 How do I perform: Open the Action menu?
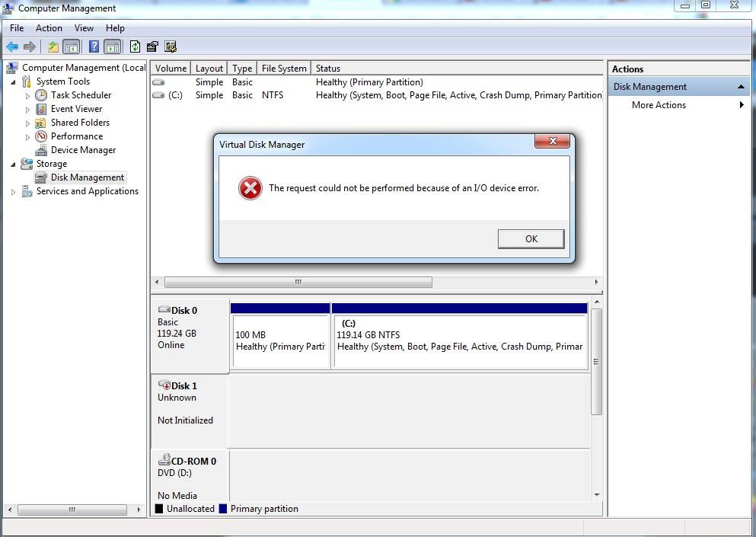coord(49,28)
